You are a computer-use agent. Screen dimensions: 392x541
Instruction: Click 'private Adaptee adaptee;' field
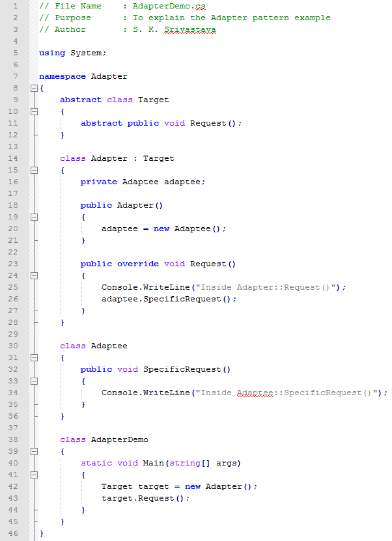tap(143, 182)
